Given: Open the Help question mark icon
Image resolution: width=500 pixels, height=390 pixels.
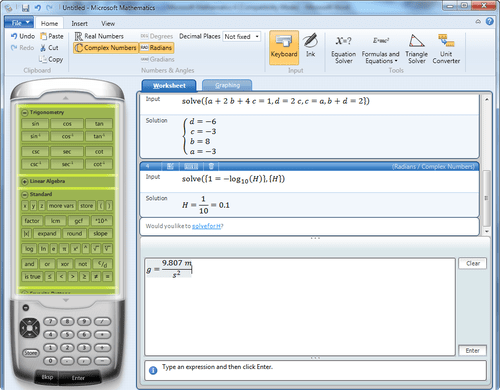Looking at the screenshot, I should (x=489, y=22).
